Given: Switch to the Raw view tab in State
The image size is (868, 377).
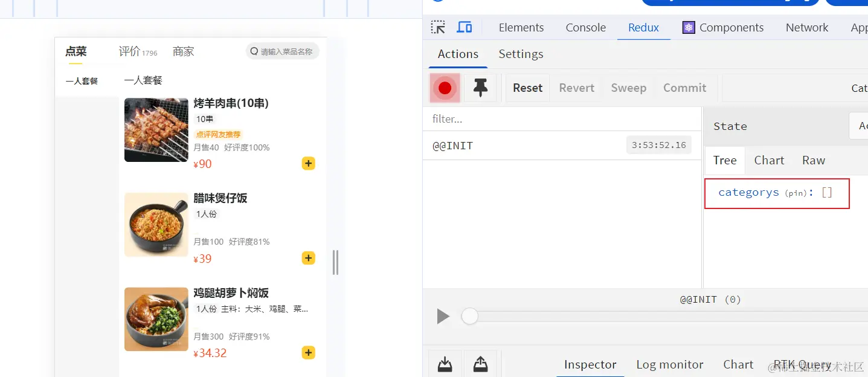Looking at the screenshot, I should [x=814, y=160].
